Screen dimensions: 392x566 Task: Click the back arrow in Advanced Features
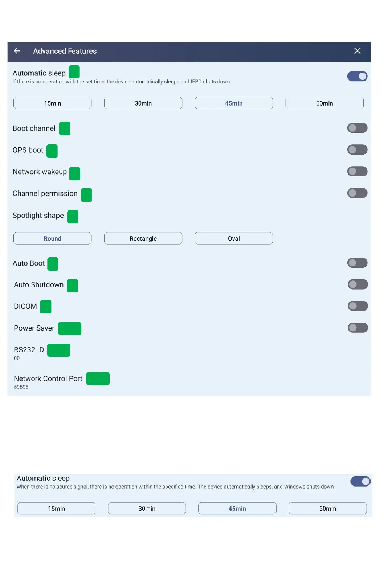(17, 51)
